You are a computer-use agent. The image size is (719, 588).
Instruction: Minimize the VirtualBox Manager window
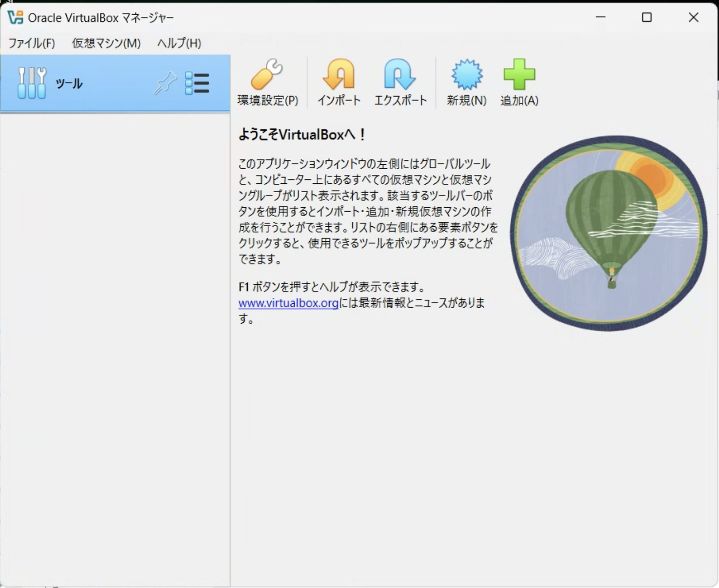tap(601, 18)
